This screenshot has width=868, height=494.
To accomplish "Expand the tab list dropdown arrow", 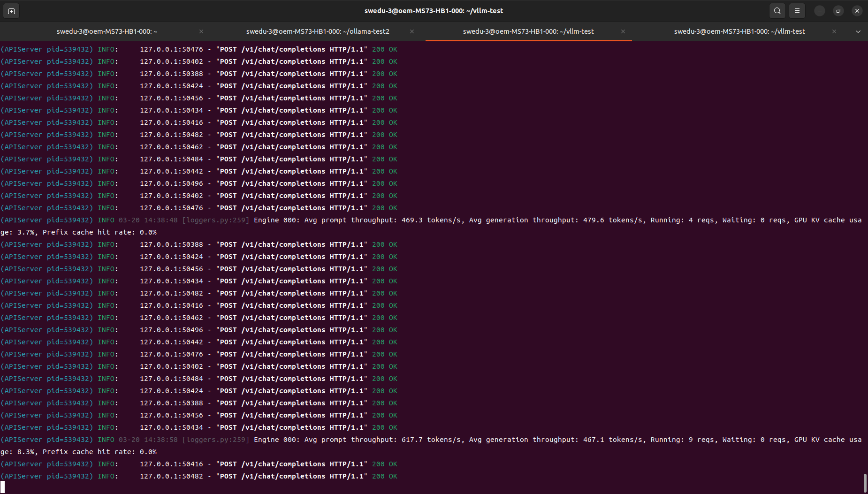I will click(858, 31).
